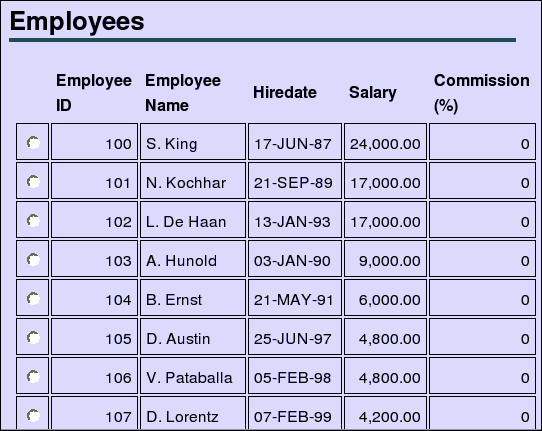Click the hiredate 21-SEP-89 cell
Image resolution: width=542 pixels, height=431 pixels.
coord(295,180)
